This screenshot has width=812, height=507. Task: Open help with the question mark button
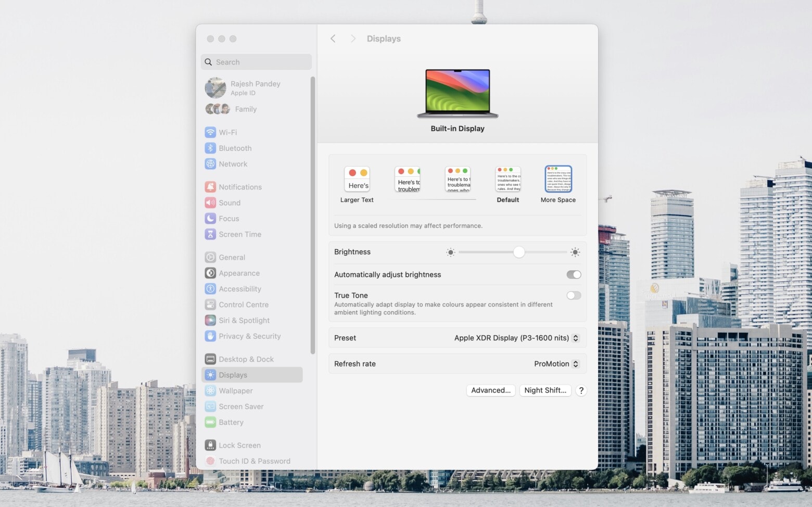click(x=581, y=390)
